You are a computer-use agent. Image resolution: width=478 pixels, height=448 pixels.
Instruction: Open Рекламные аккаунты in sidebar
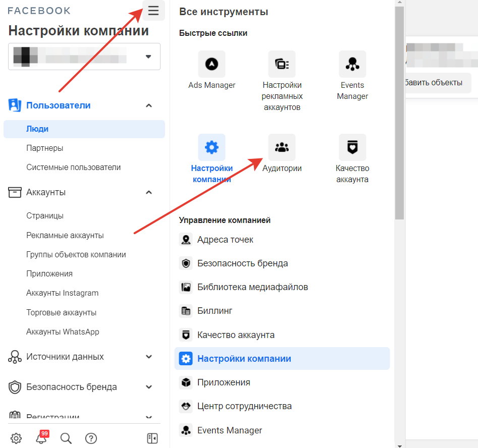[65, 235]
